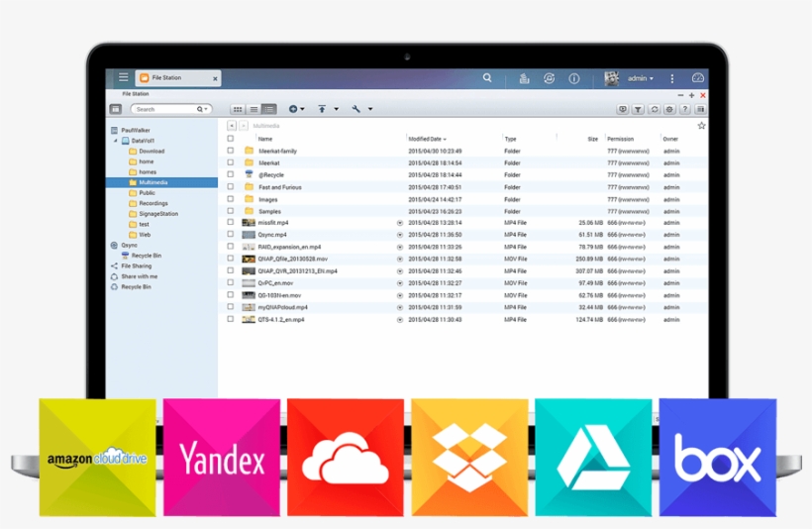Viewport: 812px width, 529px height.
Task: Open File Station settings gear icon
Action: pyautogui.click(x=669, y=109)
